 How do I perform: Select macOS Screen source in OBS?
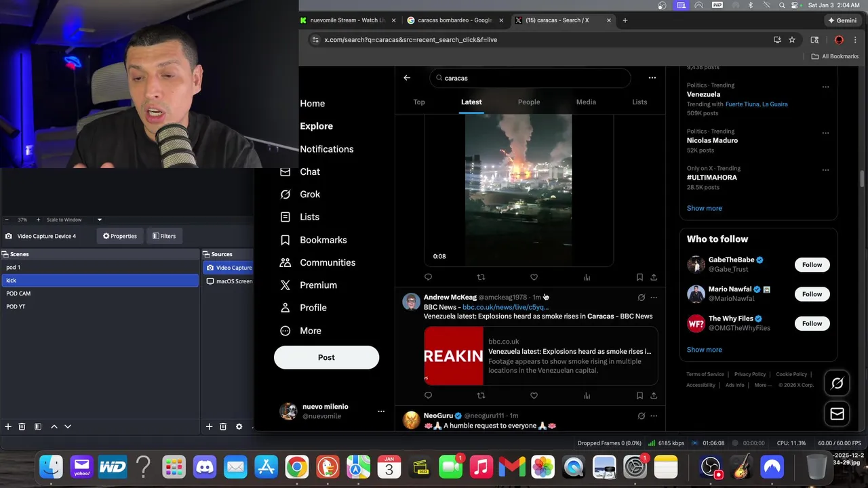coord(229,281)
